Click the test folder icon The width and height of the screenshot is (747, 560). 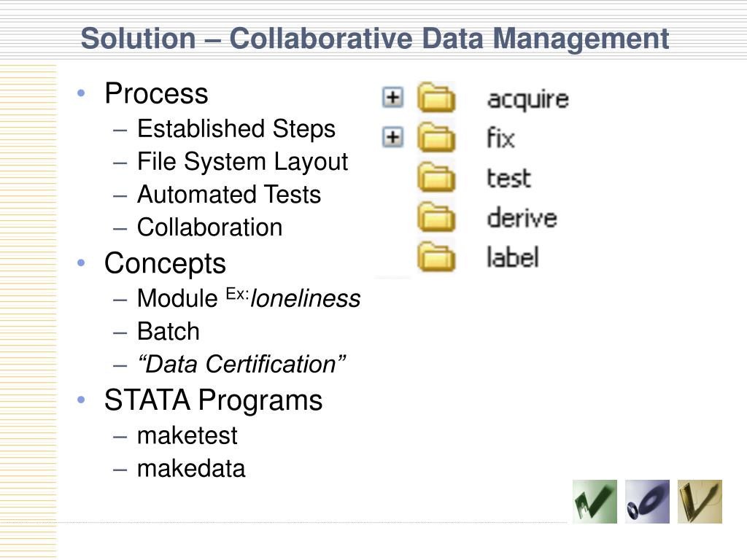pos(436,178)
